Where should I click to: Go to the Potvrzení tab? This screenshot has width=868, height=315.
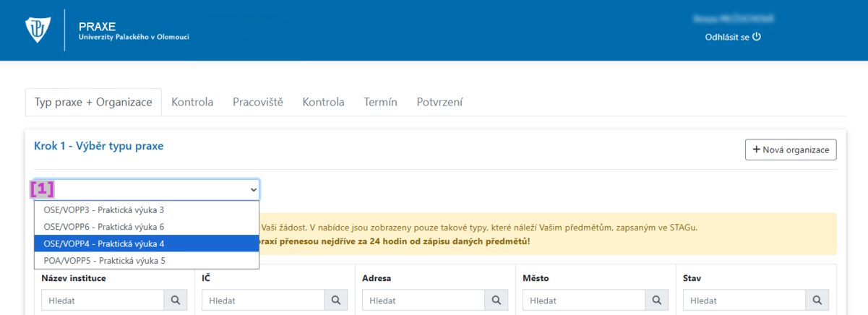[x=439, y=102]
